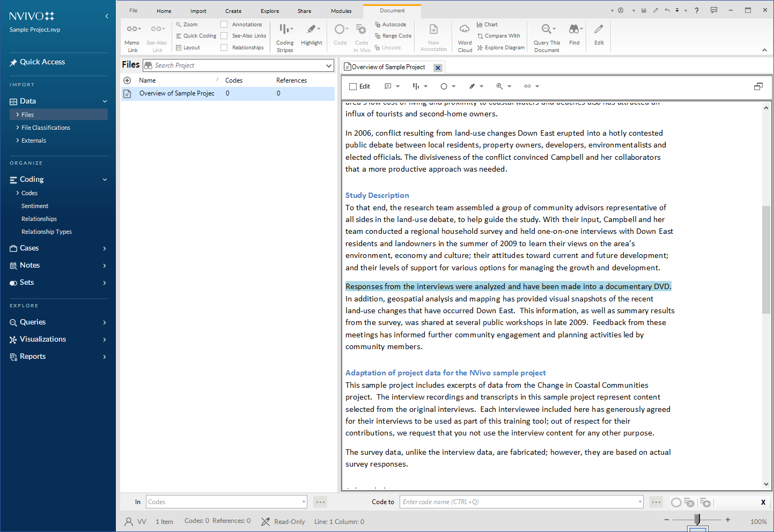The height and width of the screenshot is (532, 774).
Task: Collapse the Coding section
Action: [105, 180]
